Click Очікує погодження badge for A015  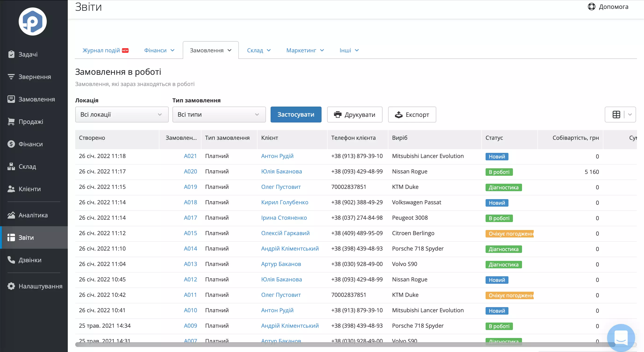click(x=509, y=233)
